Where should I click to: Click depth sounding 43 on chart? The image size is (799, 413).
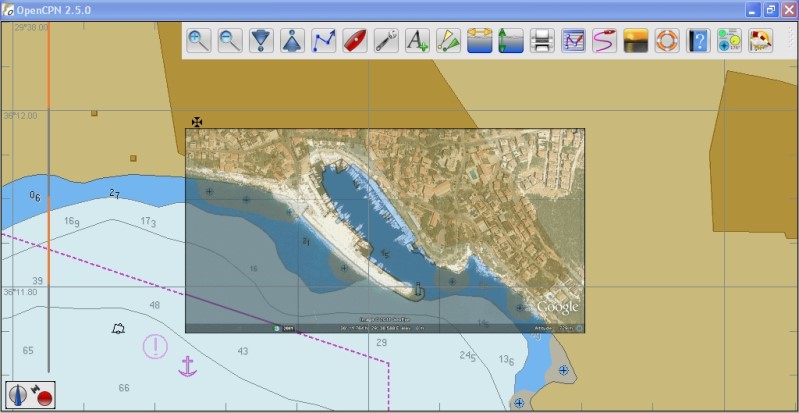[x=243, y=351]
